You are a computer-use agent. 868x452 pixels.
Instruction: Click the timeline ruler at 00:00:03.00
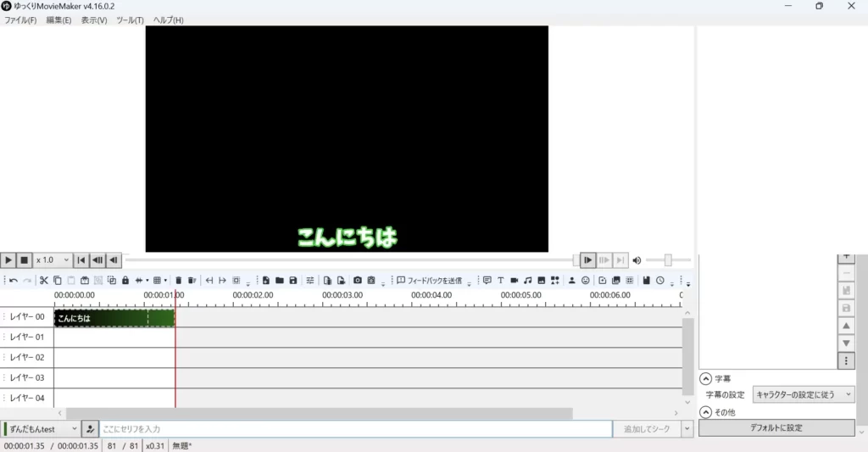pos(342,295)
